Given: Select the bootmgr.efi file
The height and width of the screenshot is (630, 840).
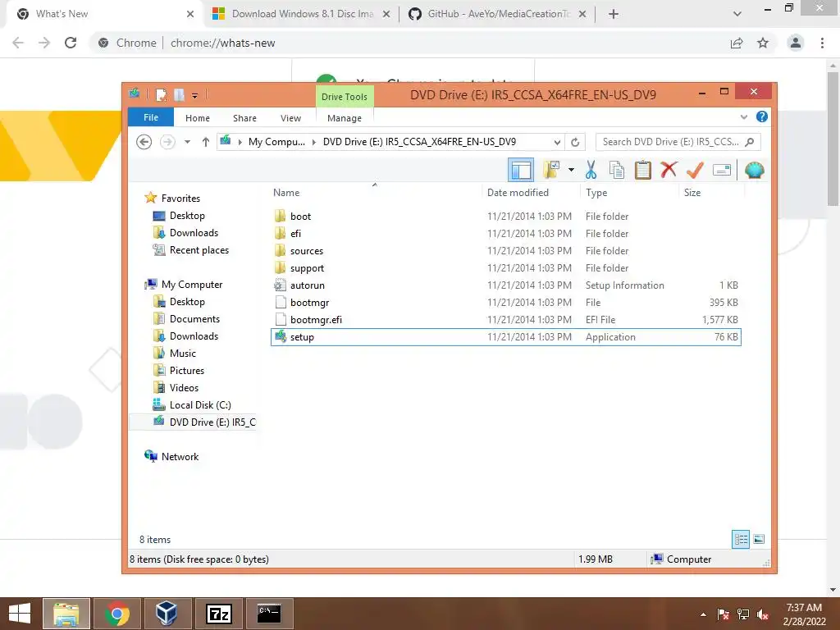Looking at the screenshot, I should [316, 320].
